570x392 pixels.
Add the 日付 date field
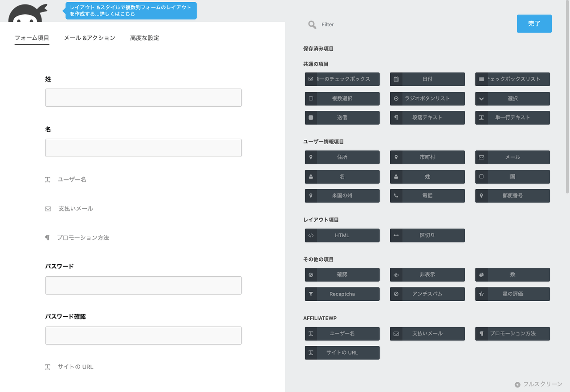[427, 79]
